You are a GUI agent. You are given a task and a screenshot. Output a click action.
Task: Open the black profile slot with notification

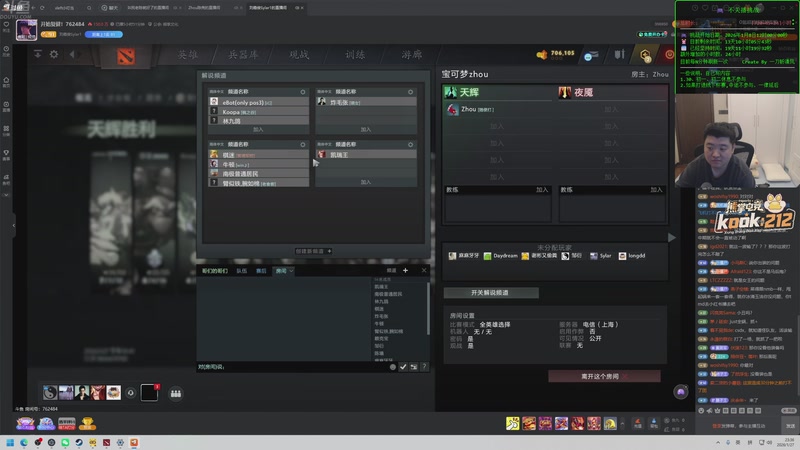(x=149, y=392)
